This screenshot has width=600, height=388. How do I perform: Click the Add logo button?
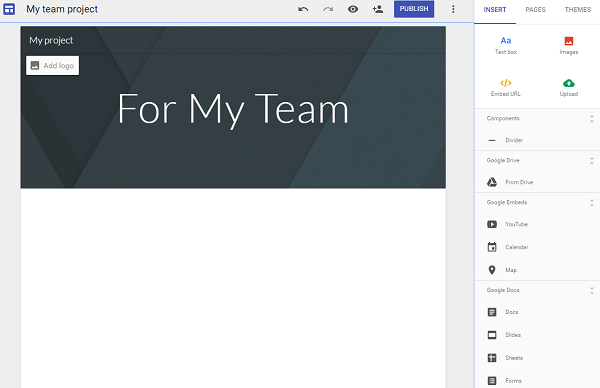pyautogui.click(x=52, y=65)
